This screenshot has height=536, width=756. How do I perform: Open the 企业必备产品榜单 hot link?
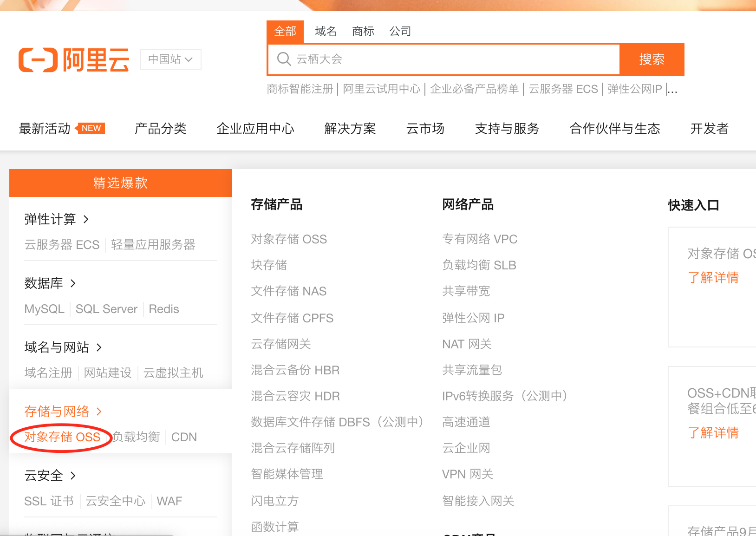[474, 89]
